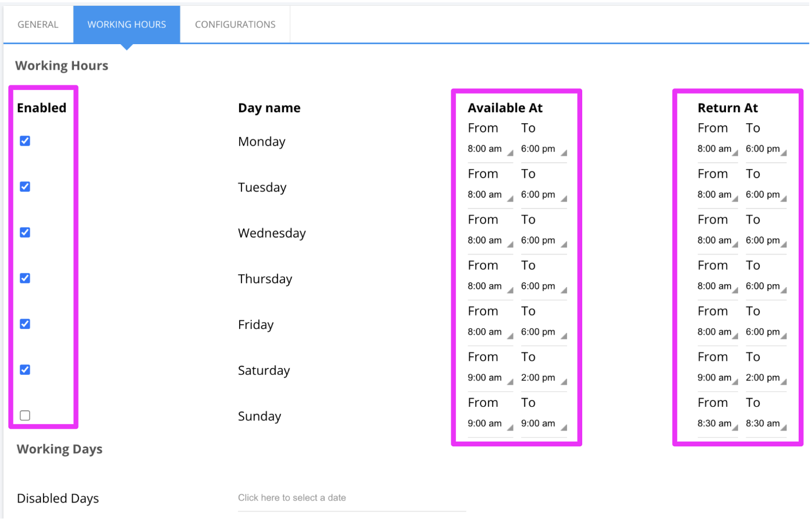
Task: Uncheck the Monday enabled checkbox
Action: pos(25,141)
